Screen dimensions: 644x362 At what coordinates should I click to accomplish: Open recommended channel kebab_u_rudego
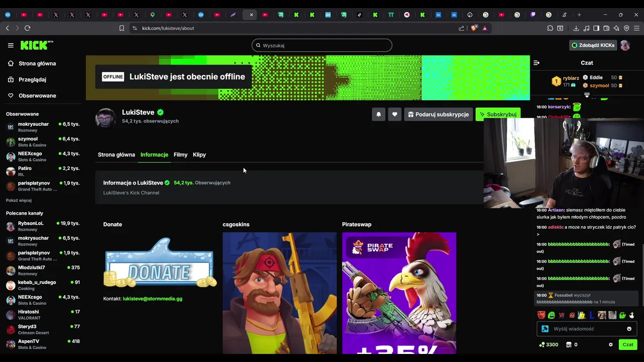pyautogui.click(x=43, y=285)
